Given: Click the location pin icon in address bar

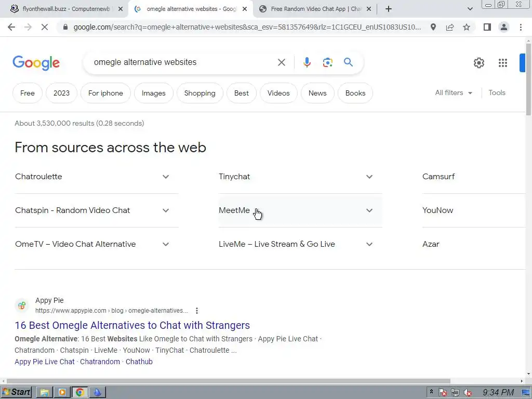Looking at the screenshot, I should [433, 27].
